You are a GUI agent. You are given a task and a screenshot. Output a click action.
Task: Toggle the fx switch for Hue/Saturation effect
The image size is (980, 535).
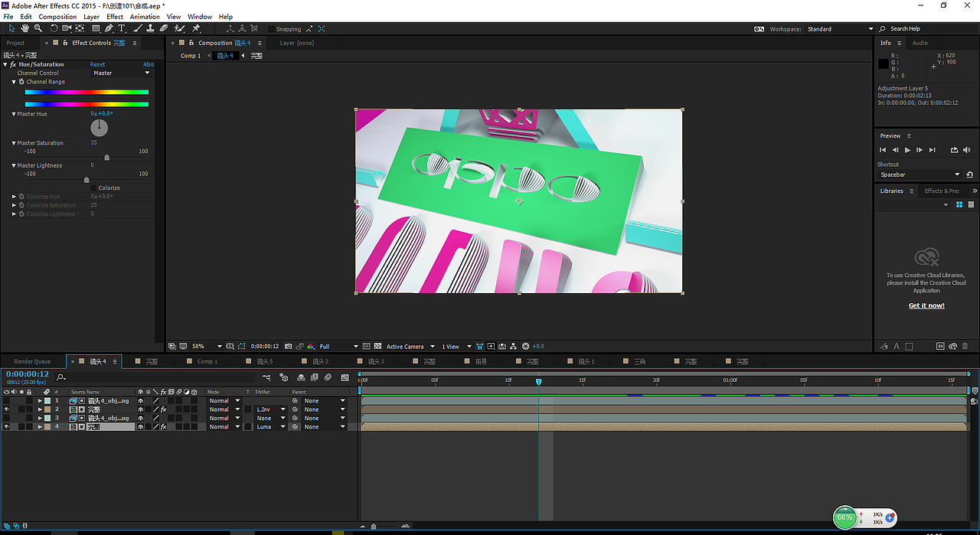click(x=14, y=64)
